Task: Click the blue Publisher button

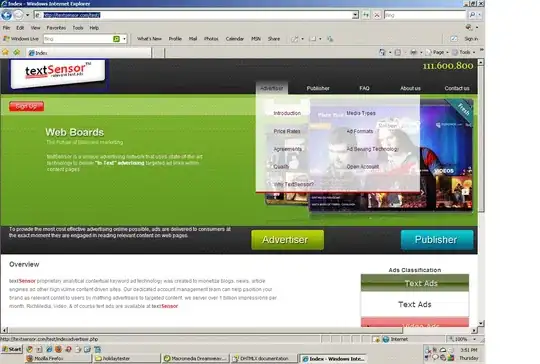Action: pos(437,240)
